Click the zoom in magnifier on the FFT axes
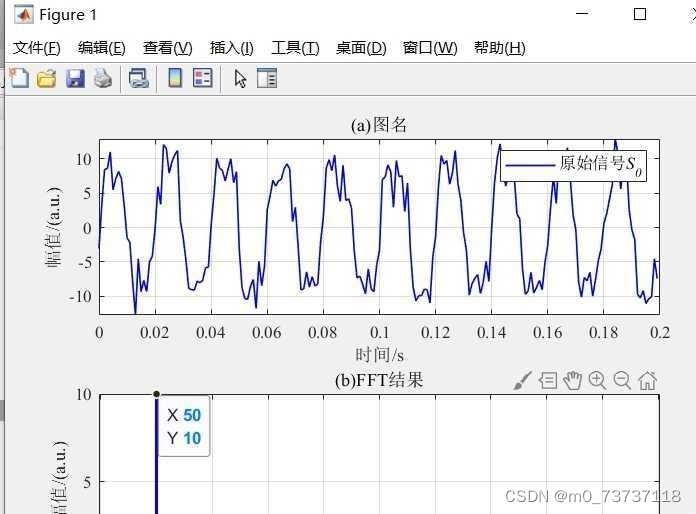This screenshot has width=696, height=514. coord(597,380)
